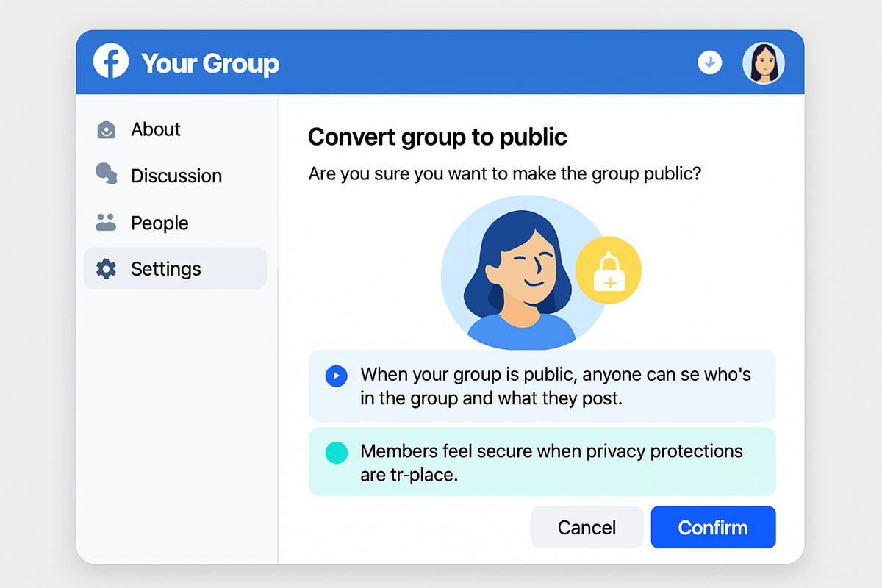This screenshot has height=588, width=882.
Task: Select the teal circle next to privacy message
Action: click(336, 452)
